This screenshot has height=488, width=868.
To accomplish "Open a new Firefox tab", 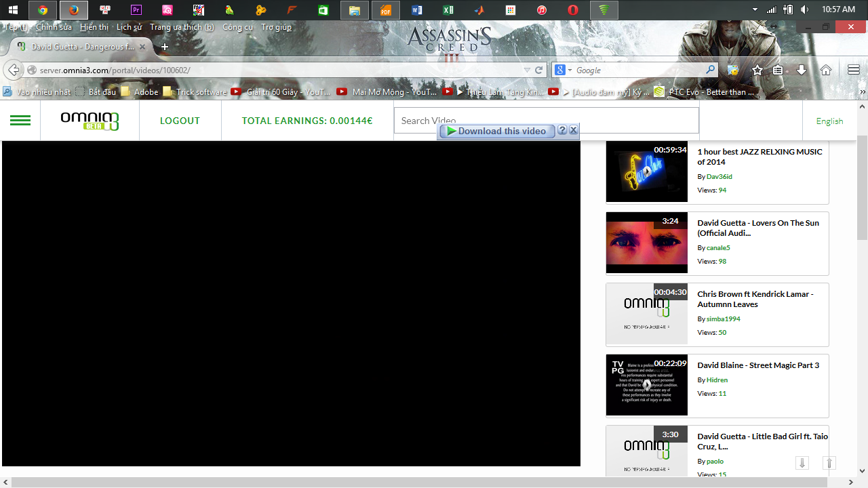I will click(164, 47).
